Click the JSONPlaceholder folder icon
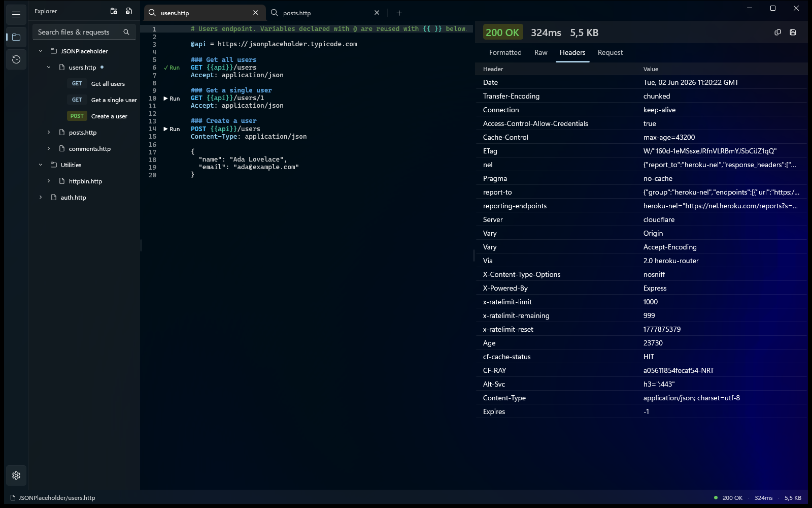Image resolution: width=812 pixels, height=508 pixels. [x=54, y=51]
